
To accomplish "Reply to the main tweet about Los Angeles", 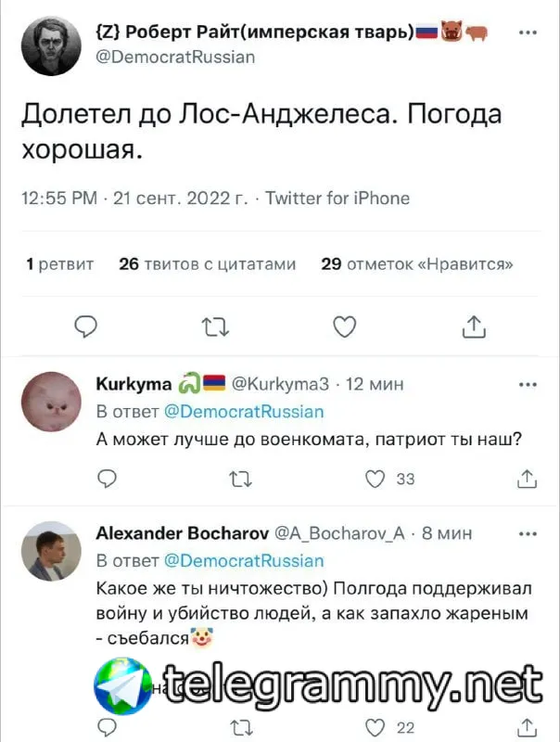I will [86, 326].
